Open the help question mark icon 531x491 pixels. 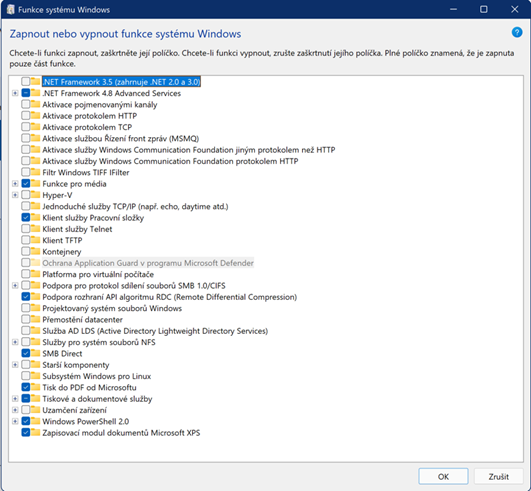coord(517,33)
